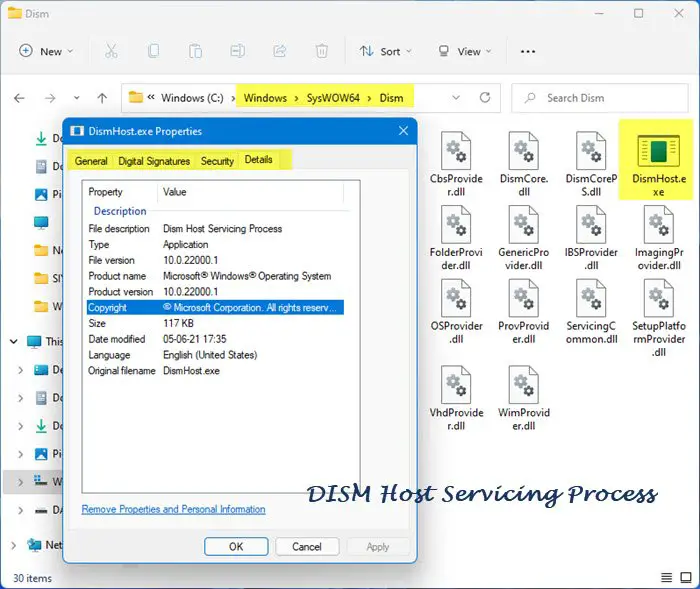
Task: Select the File description property row
Action: point(215,229)
